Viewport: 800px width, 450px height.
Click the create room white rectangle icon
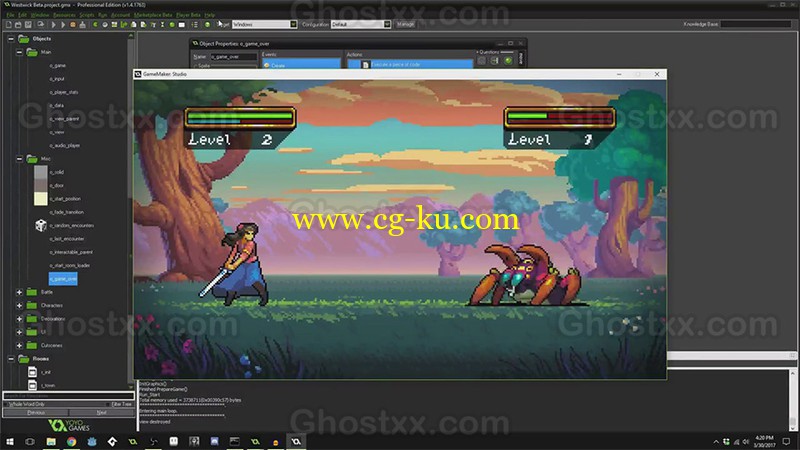(x=182, y=24)
